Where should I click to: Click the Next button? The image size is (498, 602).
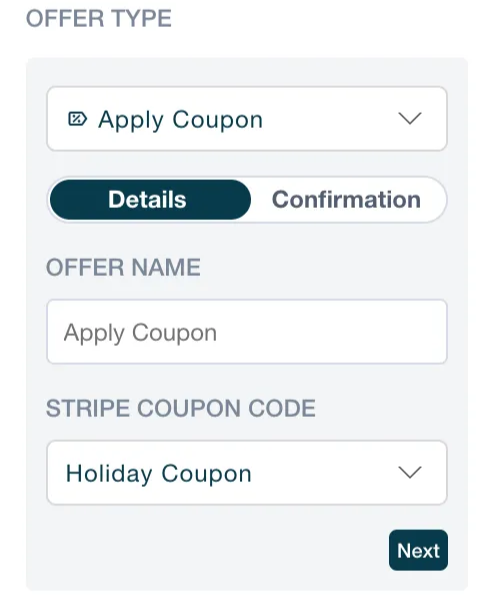click(418, 550)
